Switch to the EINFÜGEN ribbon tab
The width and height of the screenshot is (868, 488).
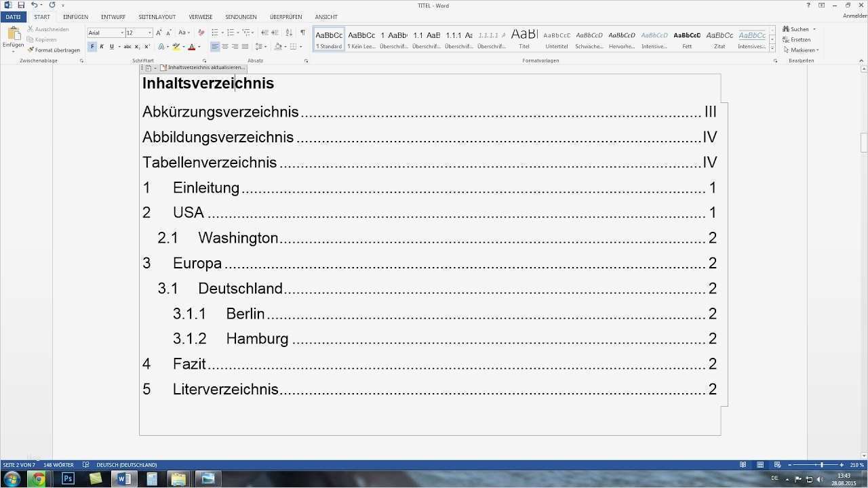(75, 16)
